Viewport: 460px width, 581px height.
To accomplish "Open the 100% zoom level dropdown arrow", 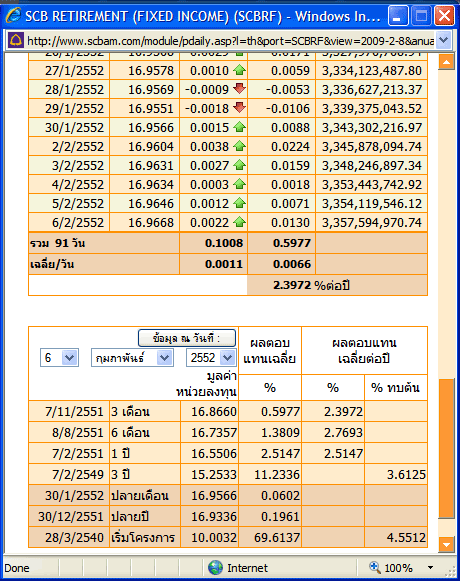I will pos(430,567).
